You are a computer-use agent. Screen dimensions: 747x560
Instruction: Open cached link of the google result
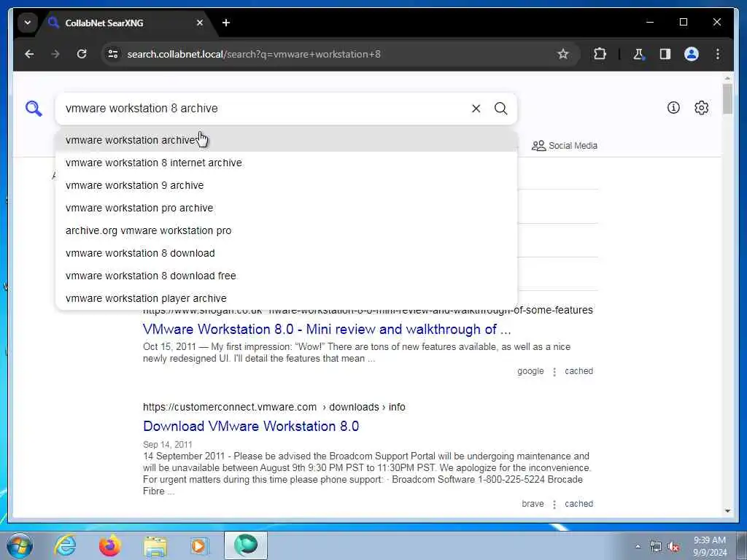578,371
